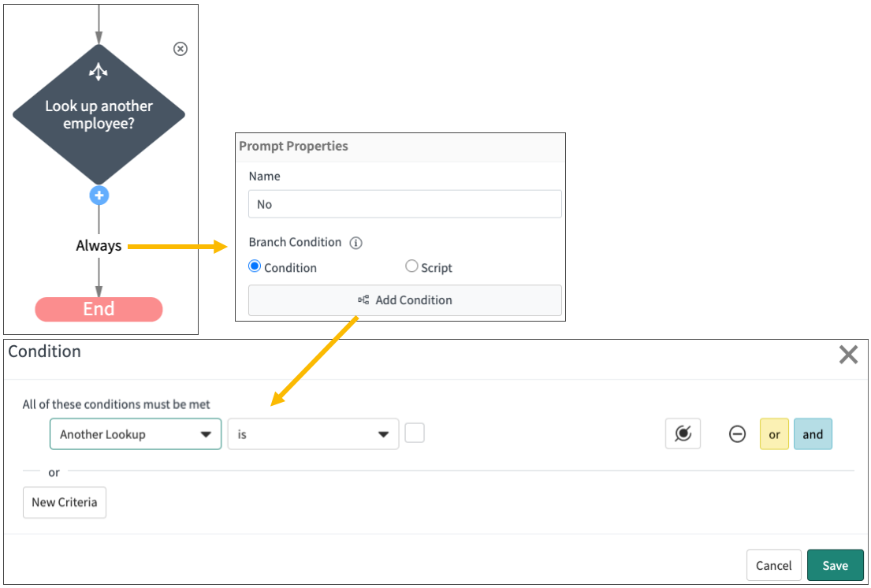Screen dimensions: 871x588
Task: Save the condition settings
Action: (x=835, y=565)
